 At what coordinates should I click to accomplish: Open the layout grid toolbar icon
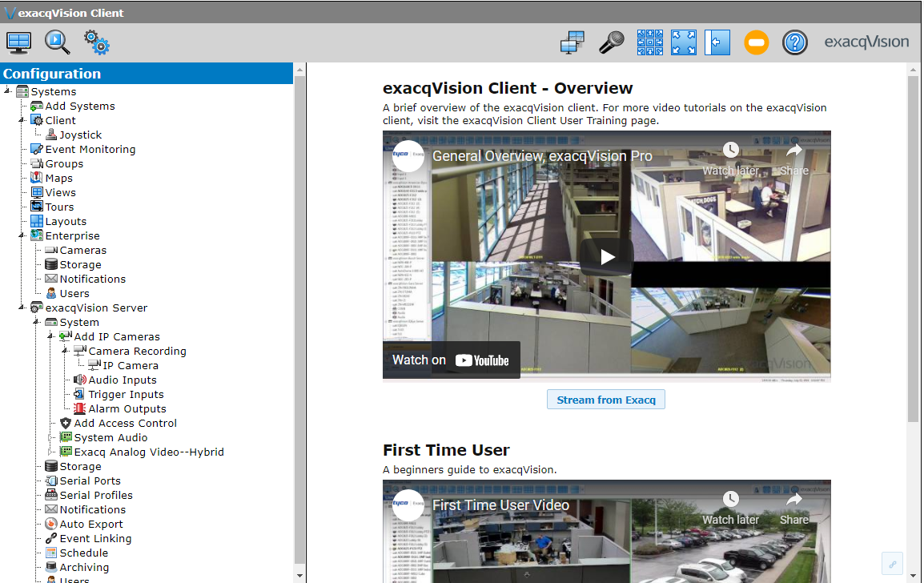tap(650, 42)
